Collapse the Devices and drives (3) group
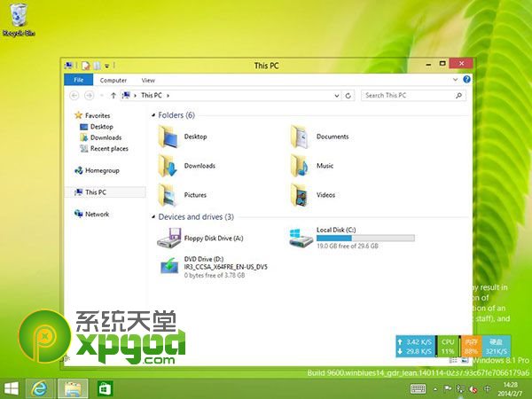The height and width of the screenshot is (399, 532). (x=153, y=216)
